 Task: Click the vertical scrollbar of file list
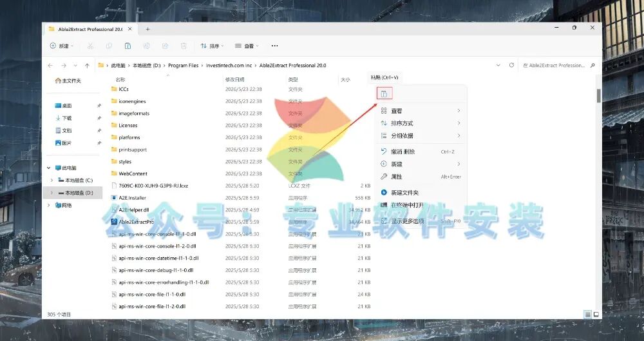599,95
